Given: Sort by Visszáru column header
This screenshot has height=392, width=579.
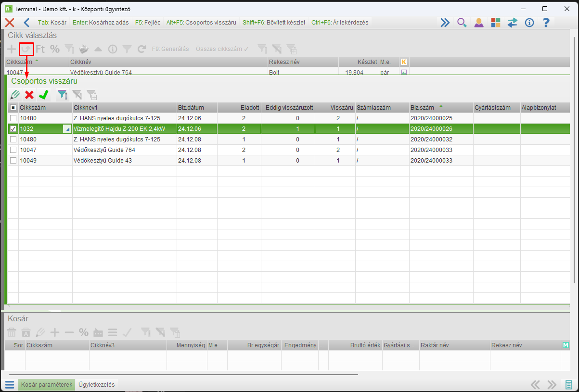Looking at the screenshot, I should 335,108.
